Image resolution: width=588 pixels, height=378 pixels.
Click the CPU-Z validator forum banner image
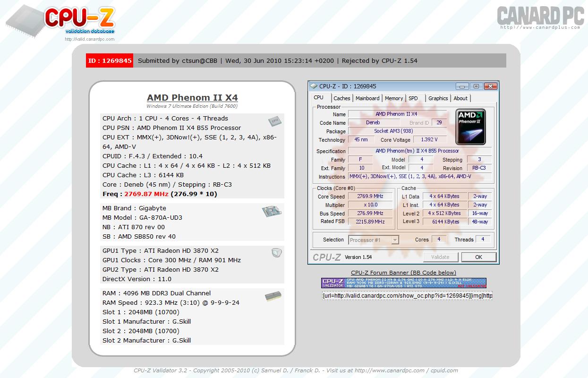coord(403,283)
